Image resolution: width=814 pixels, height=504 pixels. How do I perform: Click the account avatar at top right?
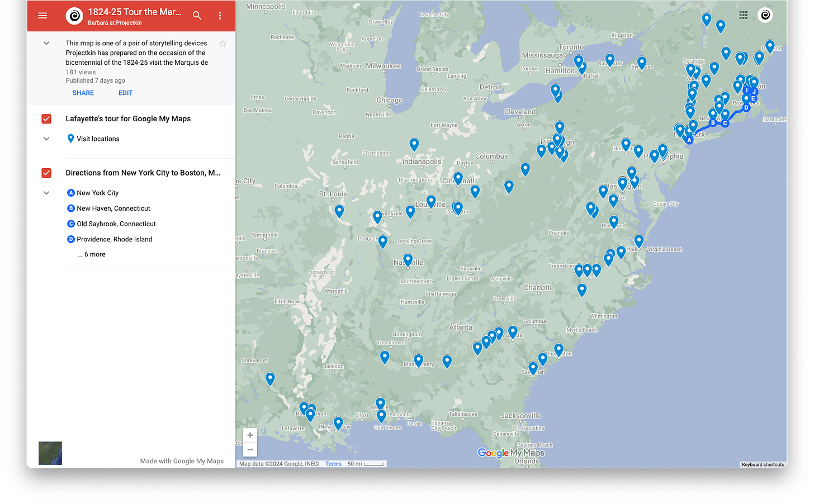(x=765, y=15)
